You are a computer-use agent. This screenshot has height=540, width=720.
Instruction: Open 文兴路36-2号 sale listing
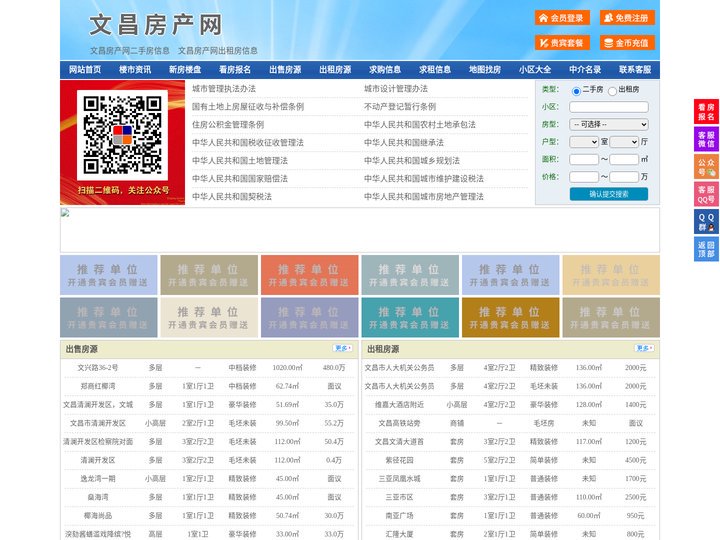[x=98, y=368]
